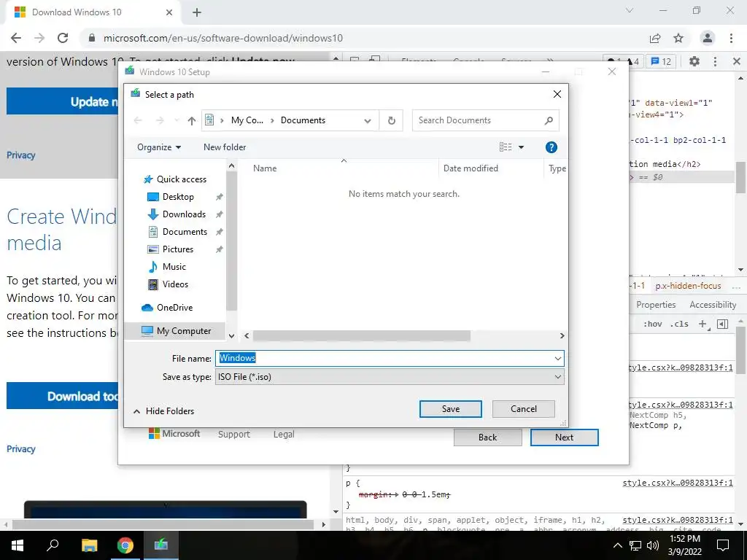This screenshot has width=747, height=560.
Task: Switch to the Properties tab in DevTools
Action: click(656, 305)
